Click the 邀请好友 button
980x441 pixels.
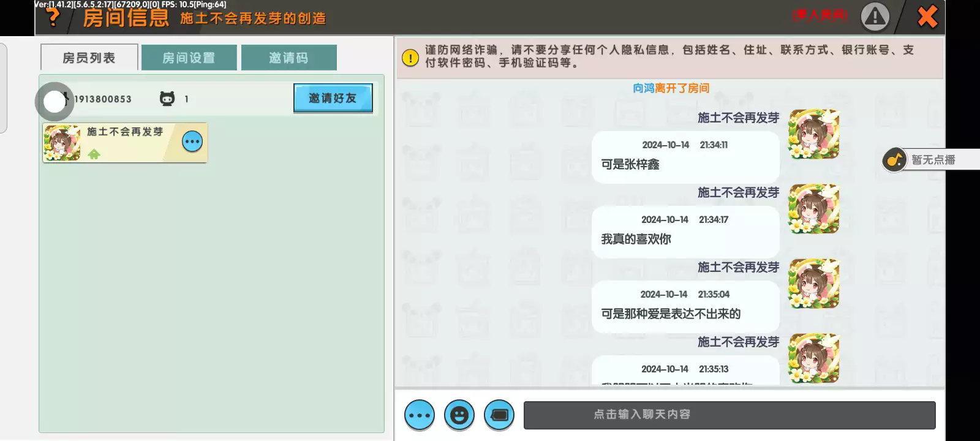click(333, 98)
